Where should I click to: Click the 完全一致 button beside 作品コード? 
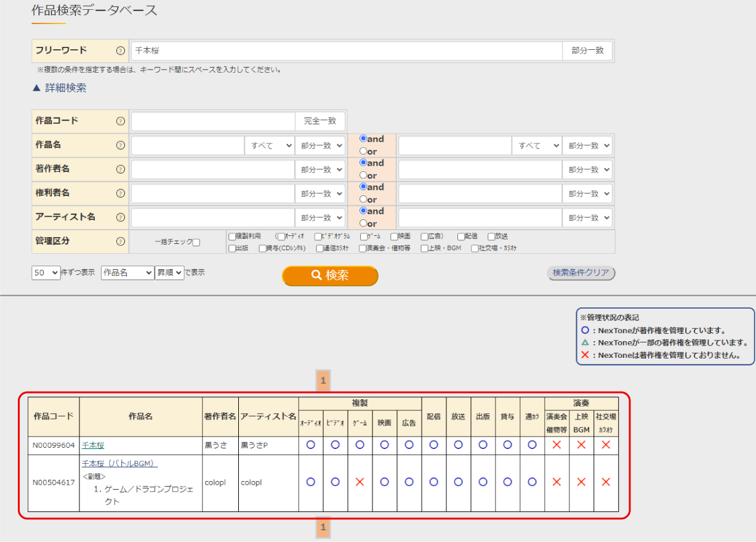point(320,121)
